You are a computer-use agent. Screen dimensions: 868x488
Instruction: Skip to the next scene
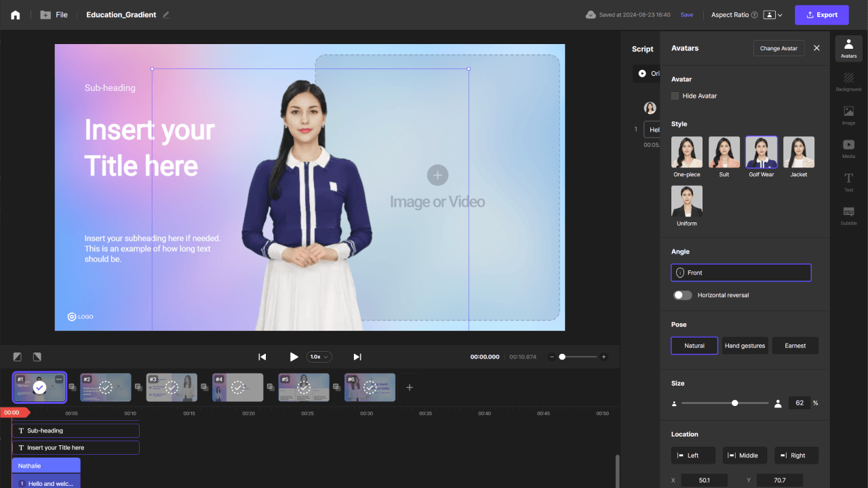click(x=357, y=357)
